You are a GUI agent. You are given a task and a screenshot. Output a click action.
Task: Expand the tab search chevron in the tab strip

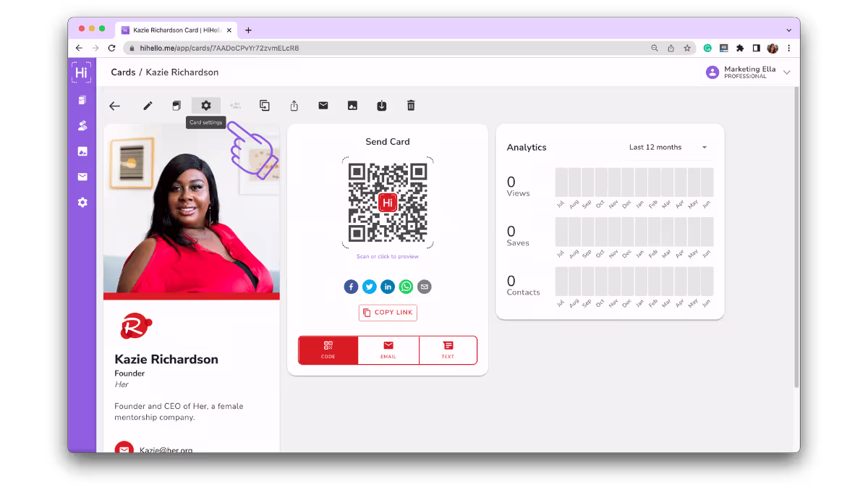(788, 30)
